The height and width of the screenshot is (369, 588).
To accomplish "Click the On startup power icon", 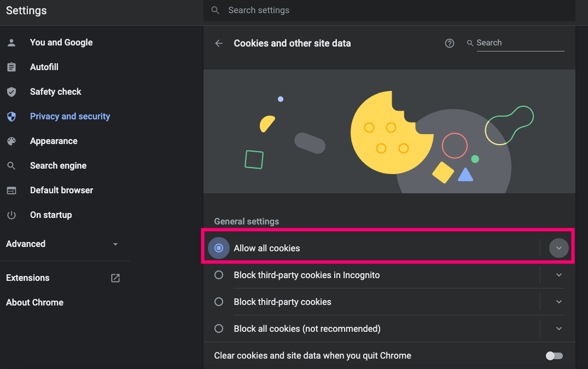I will [x=11, y=215].
